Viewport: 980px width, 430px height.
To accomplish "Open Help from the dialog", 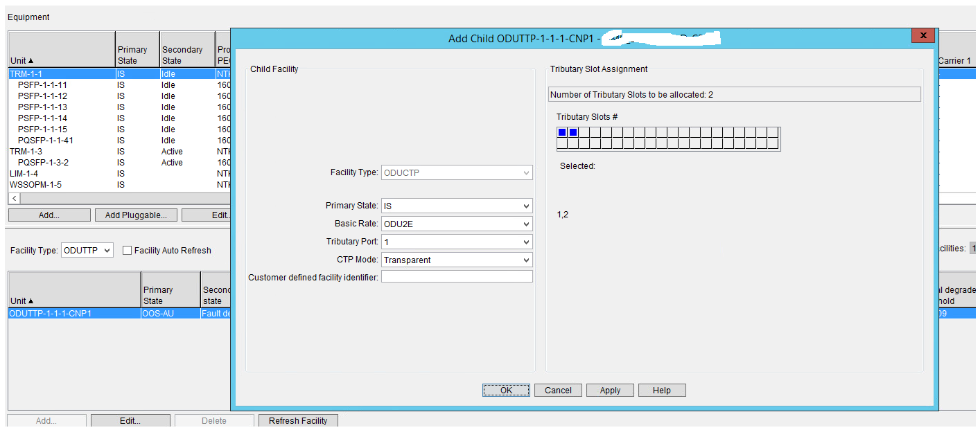I will click(662, 390).
